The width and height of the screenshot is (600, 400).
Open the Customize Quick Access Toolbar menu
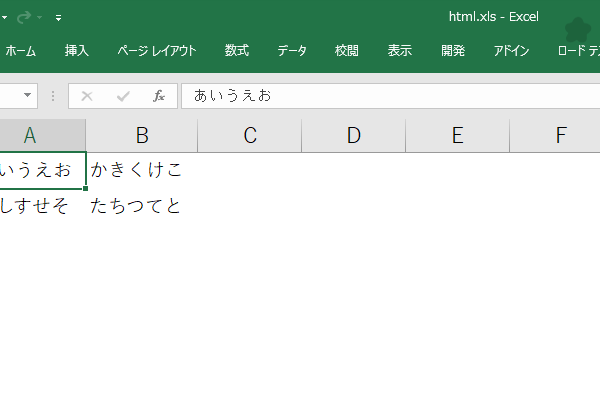click(x=59, y=18)
